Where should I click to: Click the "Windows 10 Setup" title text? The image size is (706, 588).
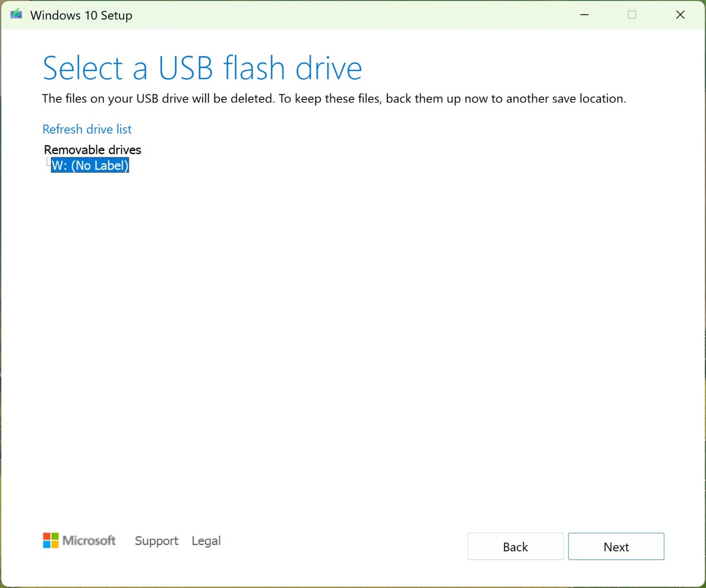[x=81, y=15]
